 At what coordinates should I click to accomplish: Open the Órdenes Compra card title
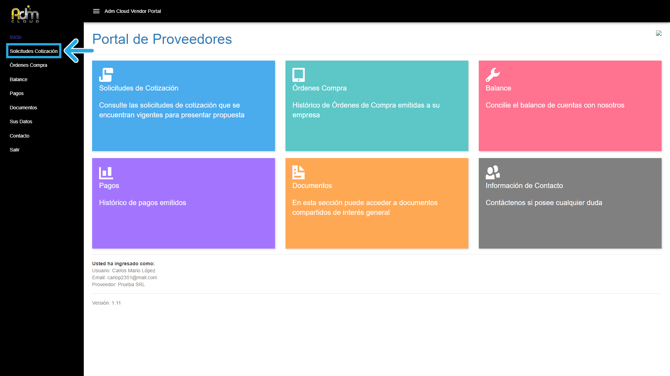(319, 88)
